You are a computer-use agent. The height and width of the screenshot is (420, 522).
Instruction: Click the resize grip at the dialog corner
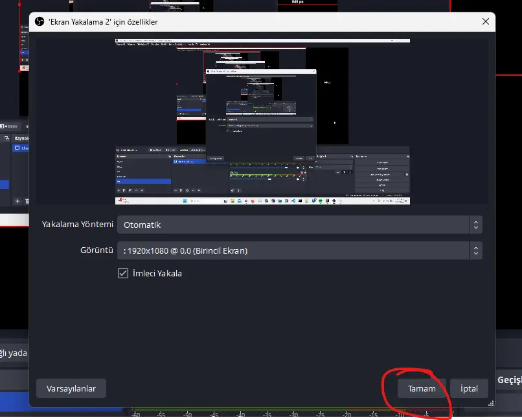pyautogui.click(x=491, y=403)
